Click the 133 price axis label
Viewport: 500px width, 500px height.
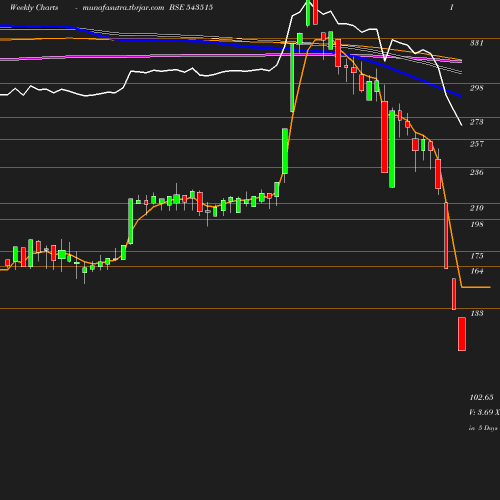[x=477, y=313]
